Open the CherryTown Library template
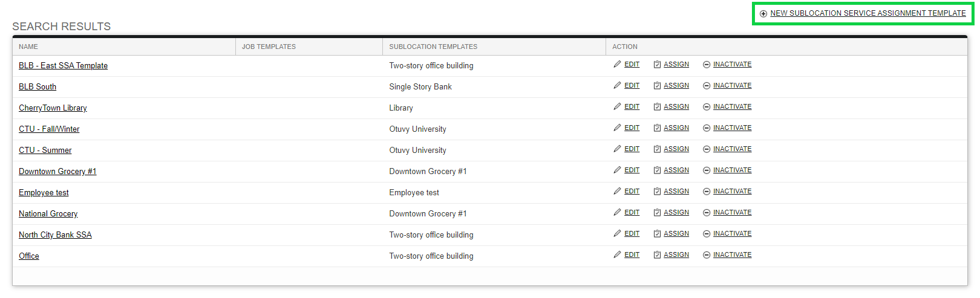Screen dimensions: 980x298 point(53,108)
